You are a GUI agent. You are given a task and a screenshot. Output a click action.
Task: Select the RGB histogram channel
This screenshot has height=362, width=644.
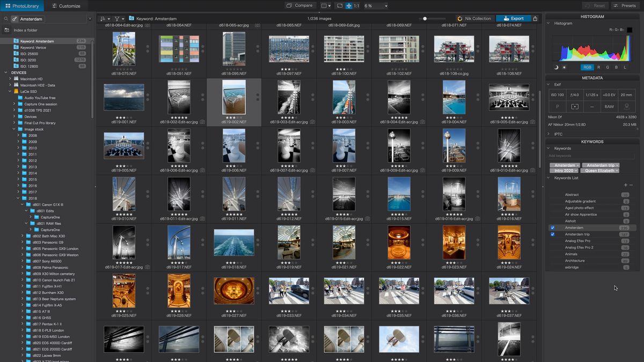[x=587, y=68]
